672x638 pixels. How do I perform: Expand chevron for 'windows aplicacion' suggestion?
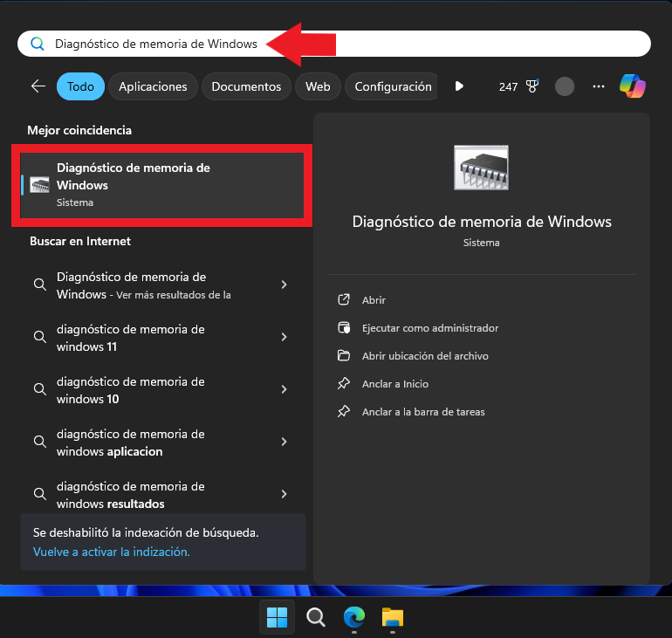284,442
